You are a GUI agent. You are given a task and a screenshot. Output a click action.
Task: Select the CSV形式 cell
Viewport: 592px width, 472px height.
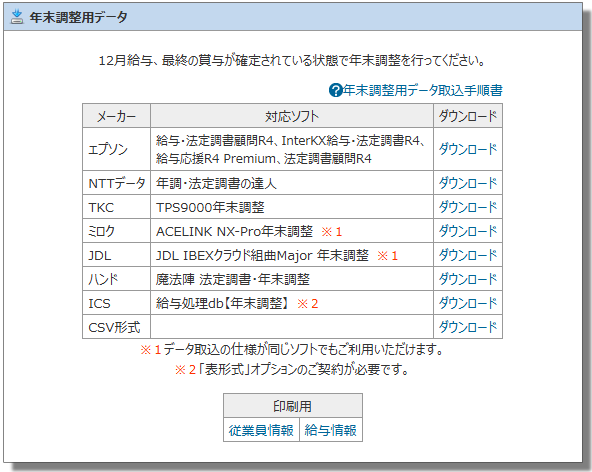coord(116,327)
